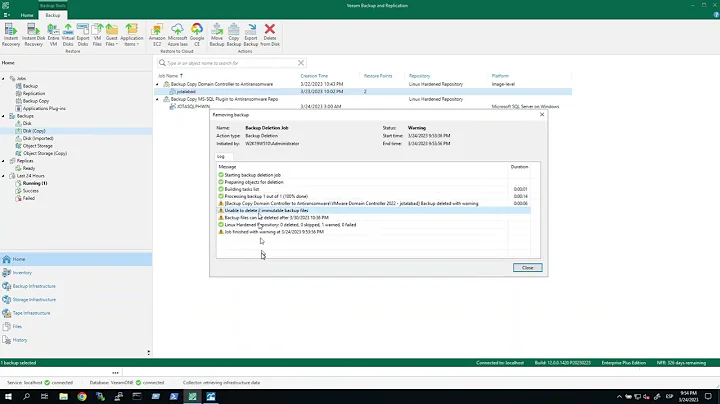This screenshot has height=404, width=720.
Task: Open File Explorer from taskbar
Action: tap(63, 396)
